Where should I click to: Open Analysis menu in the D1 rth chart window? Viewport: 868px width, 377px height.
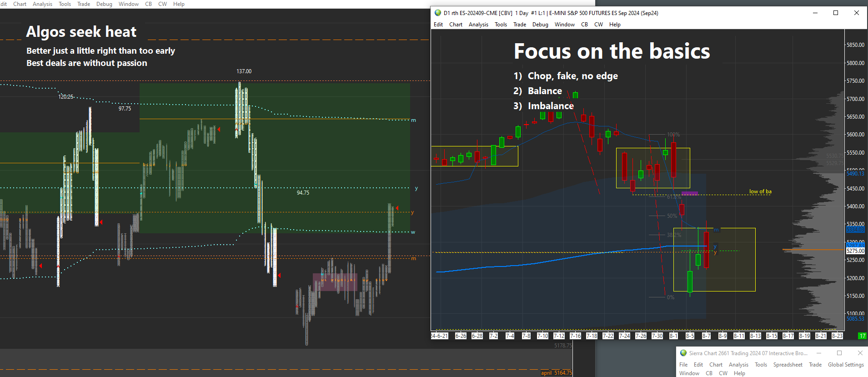[x=479, y=25]
